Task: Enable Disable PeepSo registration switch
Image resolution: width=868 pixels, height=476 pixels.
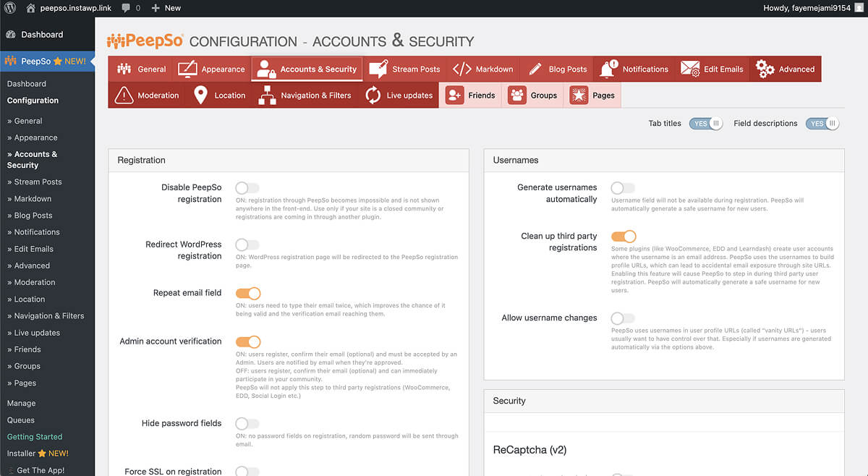Action: coord(247,188)
